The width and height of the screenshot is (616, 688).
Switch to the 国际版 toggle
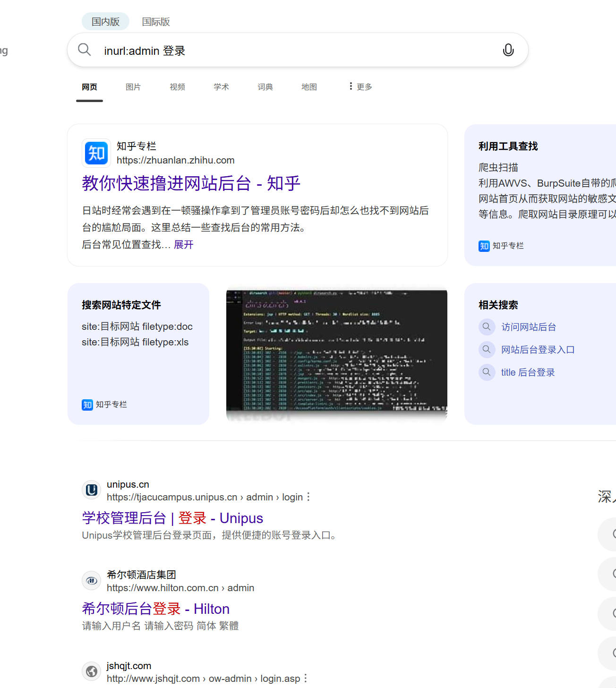click(156, 22)
